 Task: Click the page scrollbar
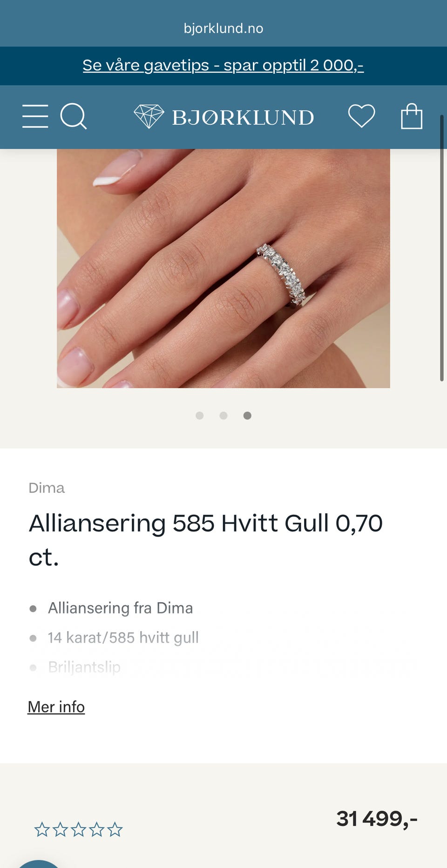click(x=441, y=248)
